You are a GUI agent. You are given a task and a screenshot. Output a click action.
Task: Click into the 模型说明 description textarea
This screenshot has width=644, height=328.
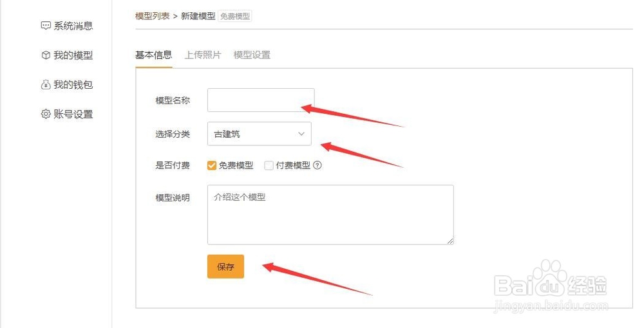click(x=330, y=214)
